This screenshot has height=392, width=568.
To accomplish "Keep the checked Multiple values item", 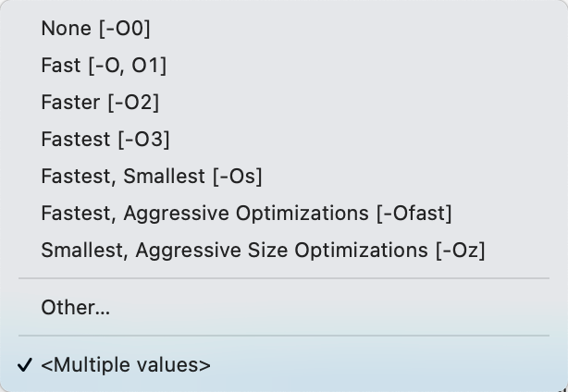I will click(126, 365).
